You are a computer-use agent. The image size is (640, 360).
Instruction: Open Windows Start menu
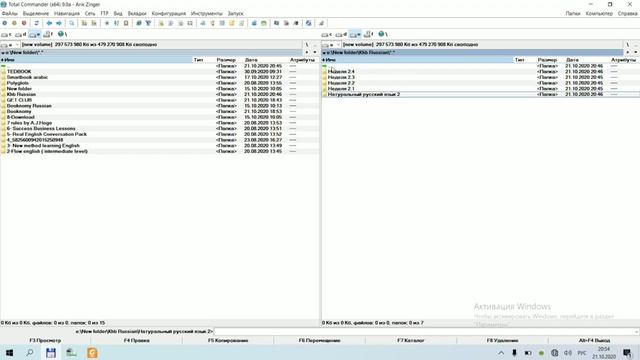(x=9, y=353)
